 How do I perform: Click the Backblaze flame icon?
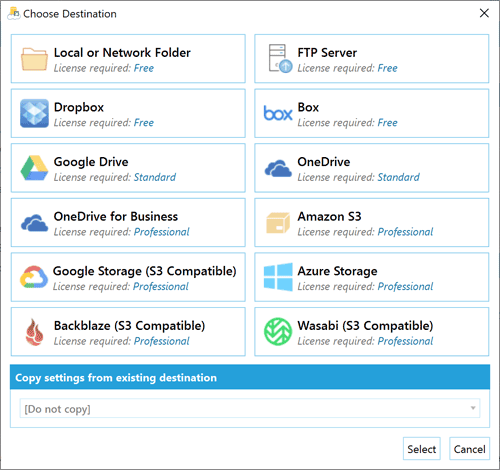click(35, 332)
